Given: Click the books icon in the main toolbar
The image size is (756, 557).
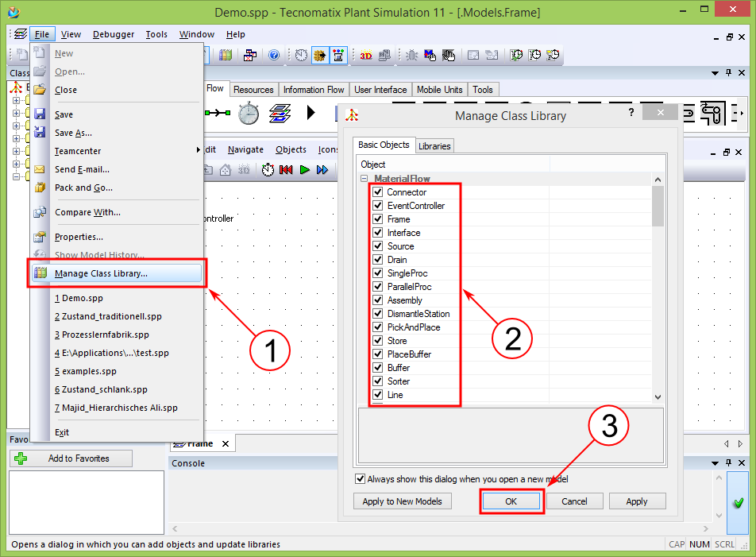Looking at the screenshot, I should (x=226, y=55).
